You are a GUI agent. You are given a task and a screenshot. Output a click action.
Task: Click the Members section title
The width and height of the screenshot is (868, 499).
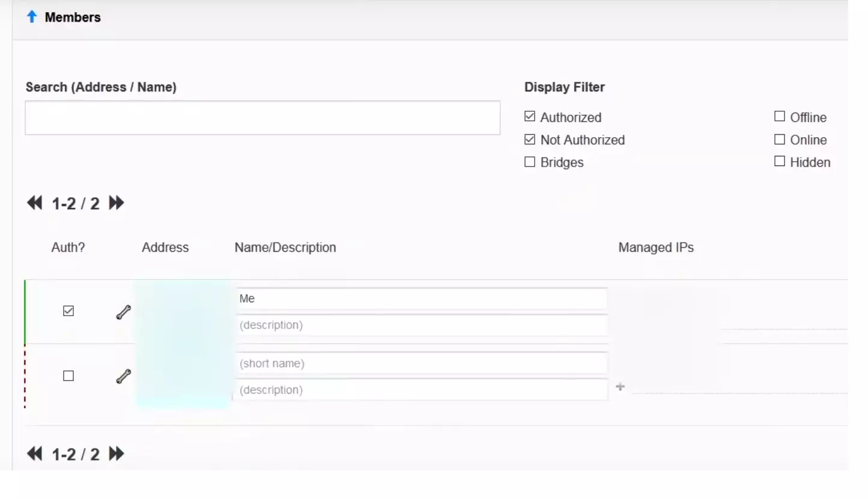[73, 17]
